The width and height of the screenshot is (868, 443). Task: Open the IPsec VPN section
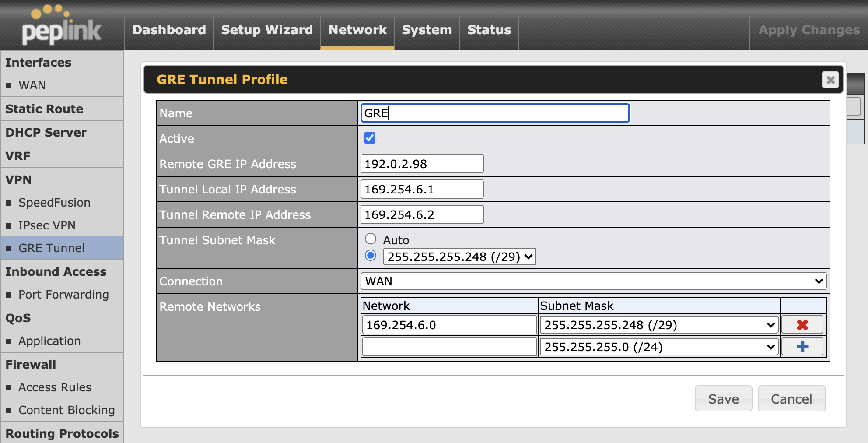tap(46, 225)
